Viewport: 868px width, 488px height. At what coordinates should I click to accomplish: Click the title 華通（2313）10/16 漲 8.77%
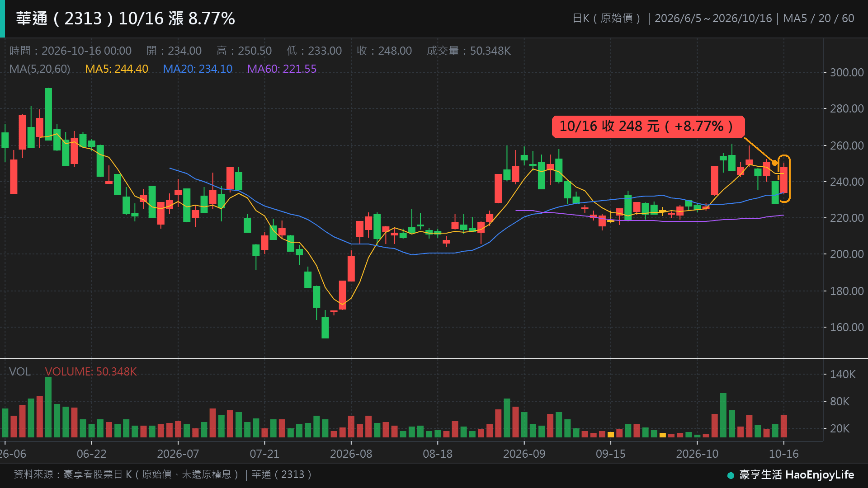(x=125, y=19)
